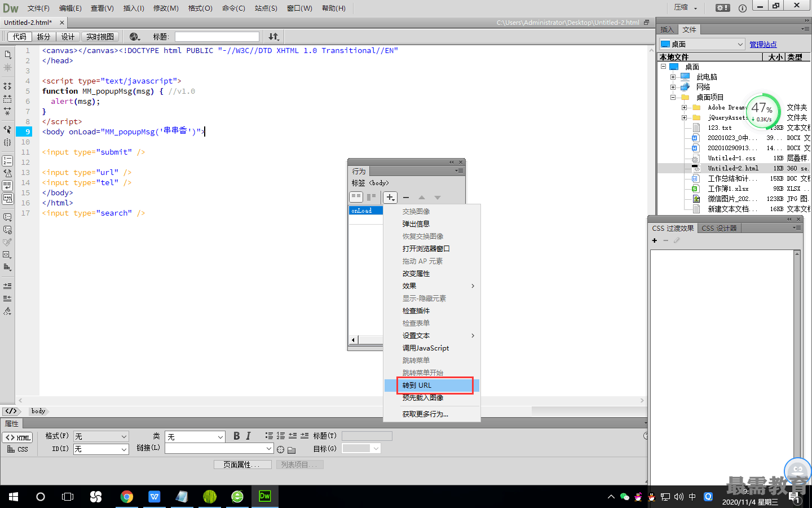Expand the 网络 tree node
Screen dimensions: 812x508
(673, 87)
